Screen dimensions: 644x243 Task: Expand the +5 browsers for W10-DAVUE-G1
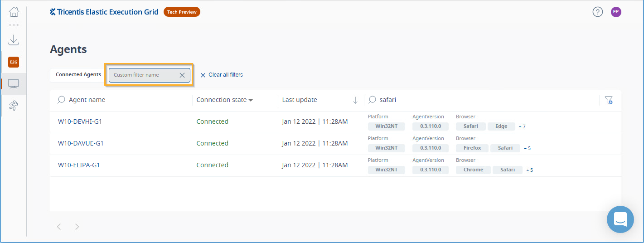tap(527, 148)
